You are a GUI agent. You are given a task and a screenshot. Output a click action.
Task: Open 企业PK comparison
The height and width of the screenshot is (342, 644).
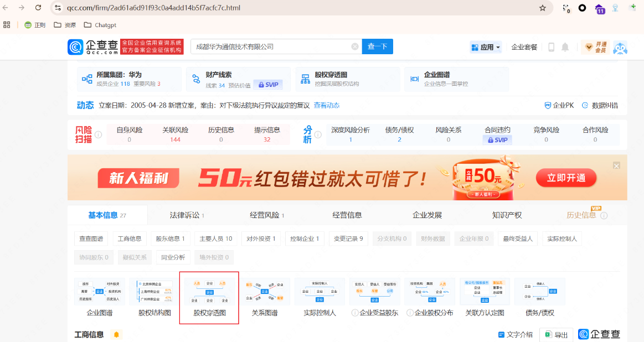coord(559,106)
